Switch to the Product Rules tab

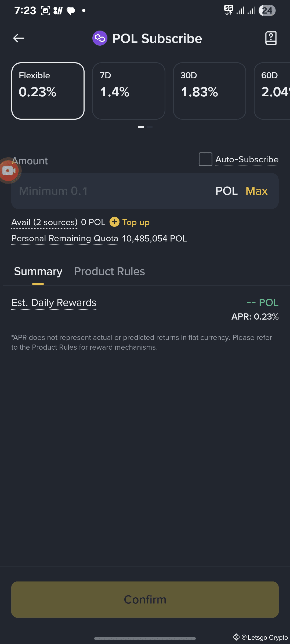click(x=109, y=272)
